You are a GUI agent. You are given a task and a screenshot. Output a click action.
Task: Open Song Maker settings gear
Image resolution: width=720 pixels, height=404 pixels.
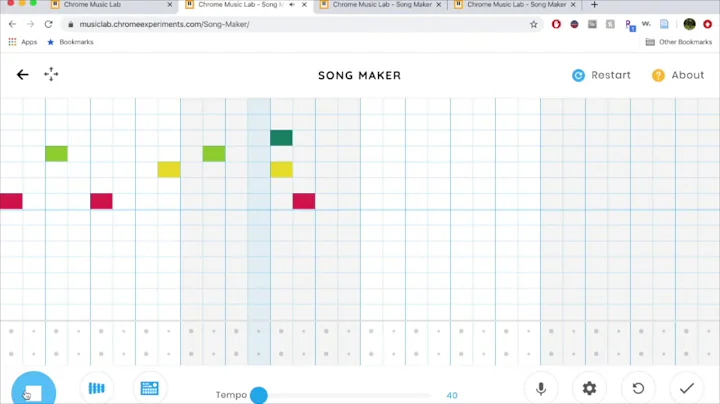[589, 388]
